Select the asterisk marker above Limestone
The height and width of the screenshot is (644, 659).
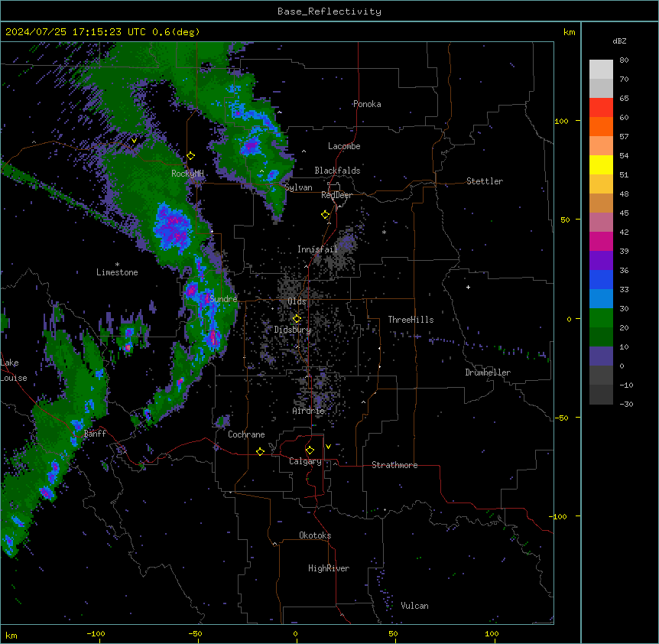pos(117,265)
